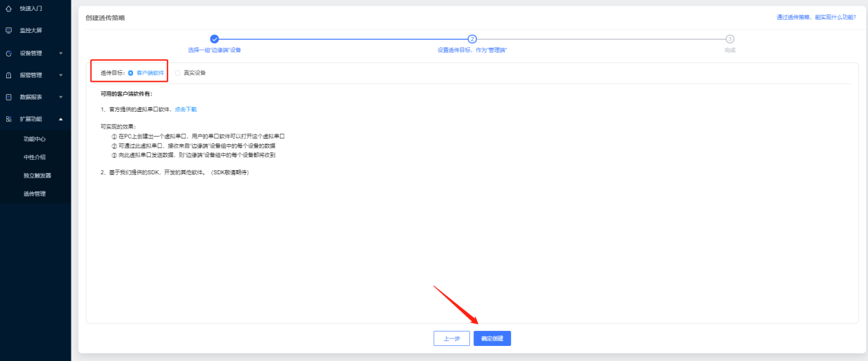Select the 真实设备 radio option

click(x=178, y=73)
